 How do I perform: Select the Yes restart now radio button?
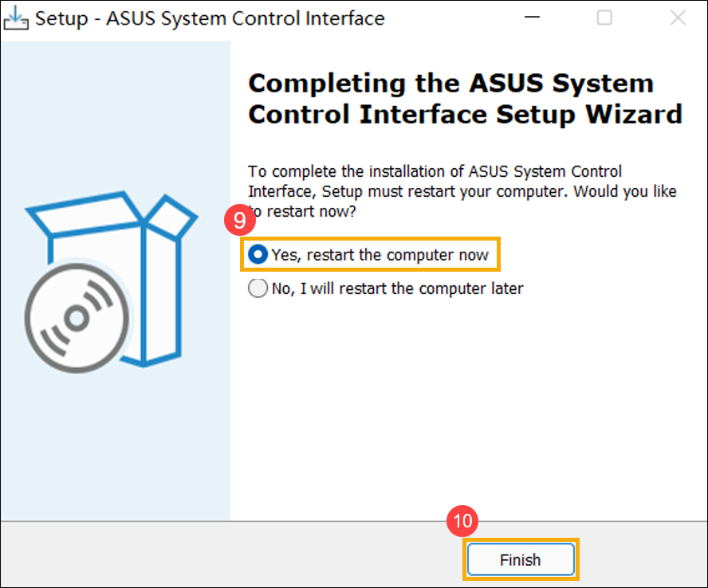[258, 255]
